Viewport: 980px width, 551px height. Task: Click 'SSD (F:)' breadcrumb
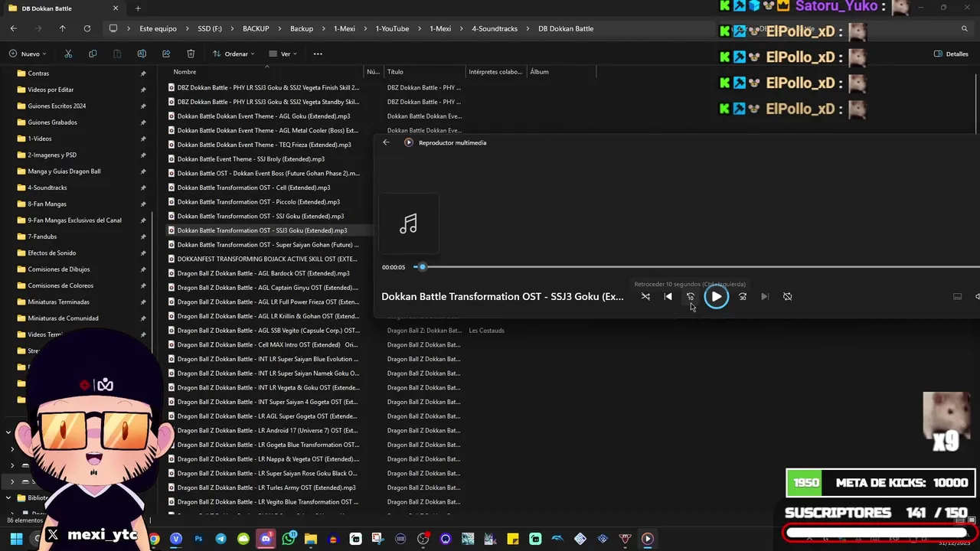210,28
